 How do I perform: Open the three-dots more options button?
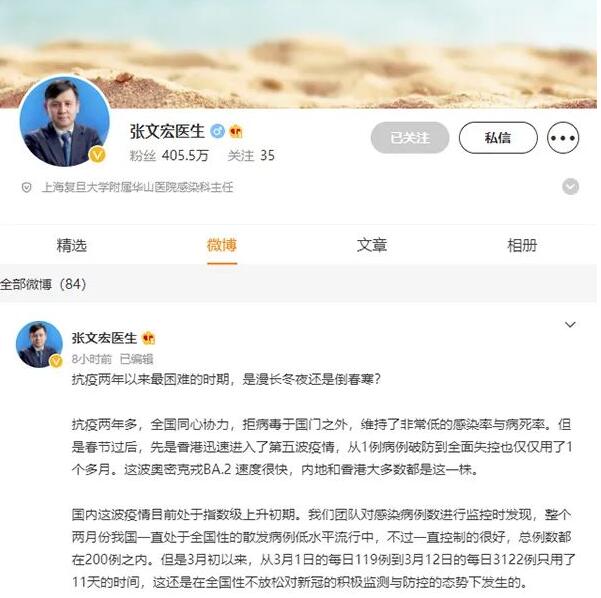(563, 138)
